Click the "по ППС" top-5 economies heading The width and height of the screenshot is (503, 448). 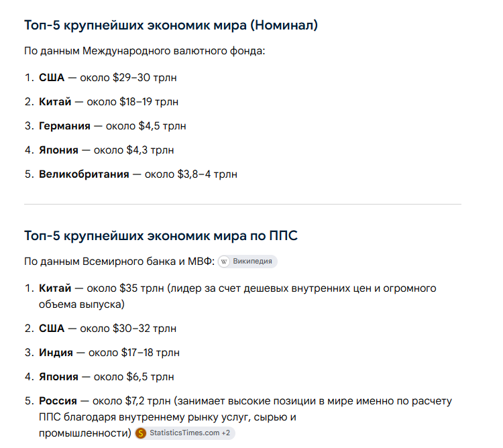tap(161, 235)
